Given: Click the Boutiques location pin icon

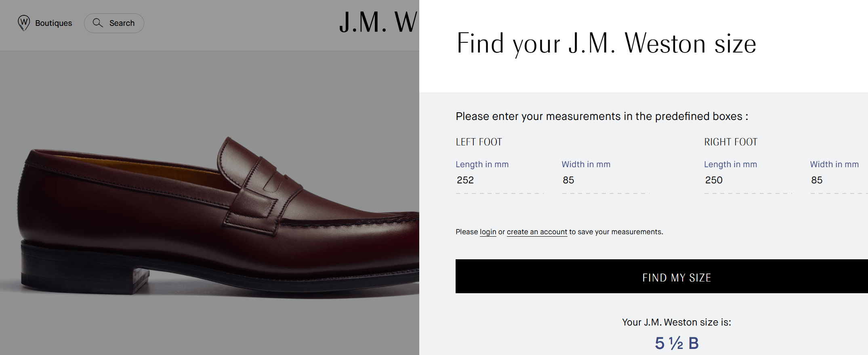Looking at the screenshot, I should [24, 23].
